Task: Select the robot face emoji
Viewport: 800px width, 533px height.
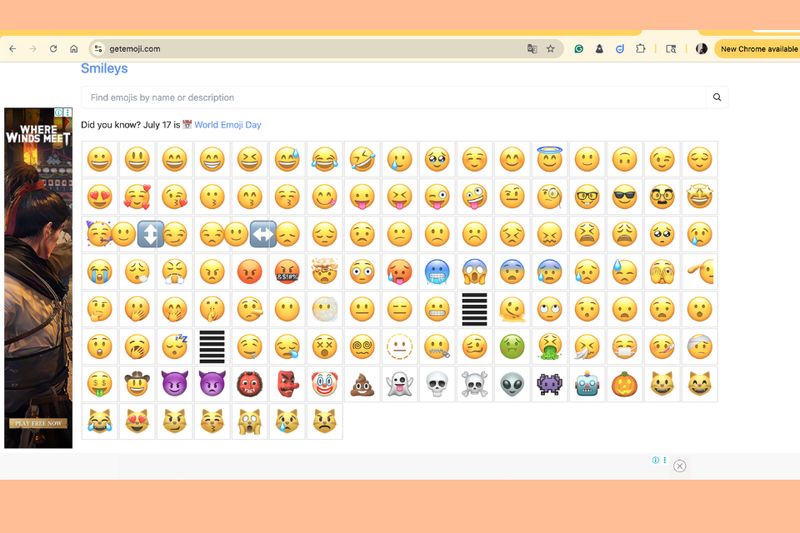Action: [587, 384]
